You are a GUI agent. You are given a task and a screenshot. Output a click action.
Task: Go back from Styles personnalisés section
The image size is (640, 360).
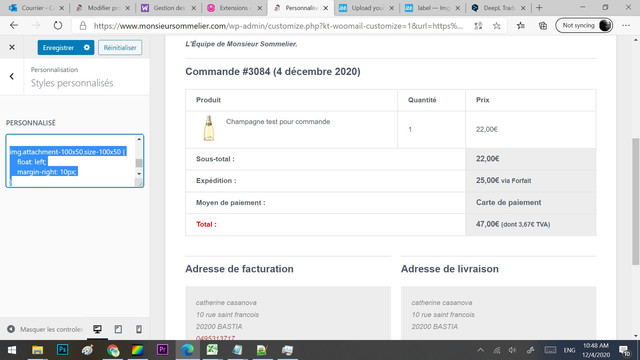(x=12, y=76)
